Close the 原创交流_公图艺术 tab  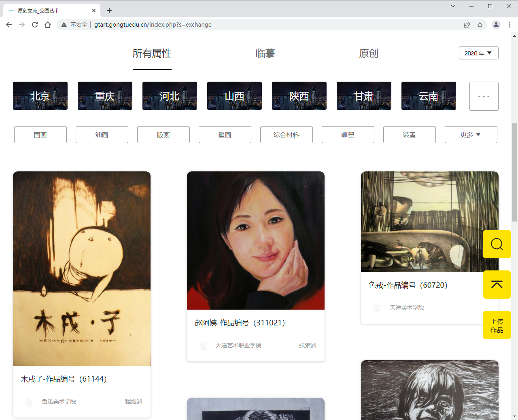[x=94, y=11]
